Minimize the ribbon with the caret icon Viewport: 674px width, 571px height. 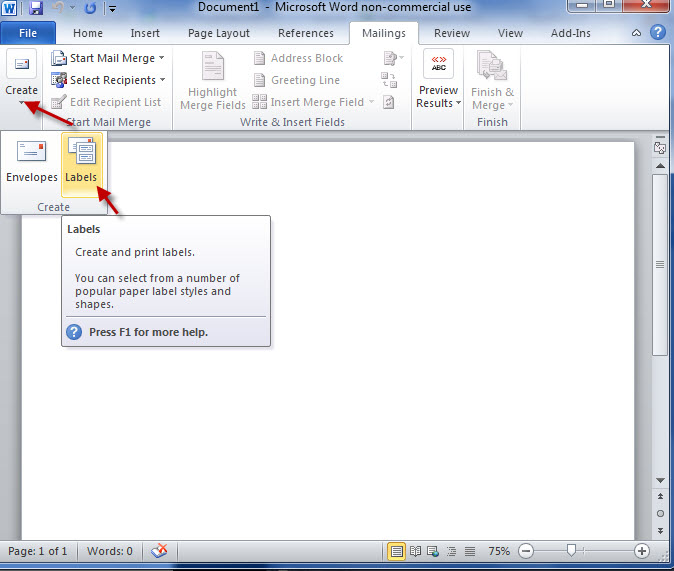[x=637, y=33]
